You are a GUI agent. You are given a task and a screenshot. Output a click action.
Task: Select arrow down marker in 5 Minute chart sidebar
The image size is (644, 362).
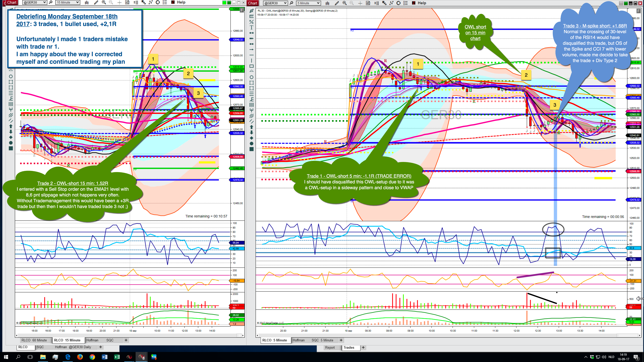pyautogui.click(x=252, y=132)
